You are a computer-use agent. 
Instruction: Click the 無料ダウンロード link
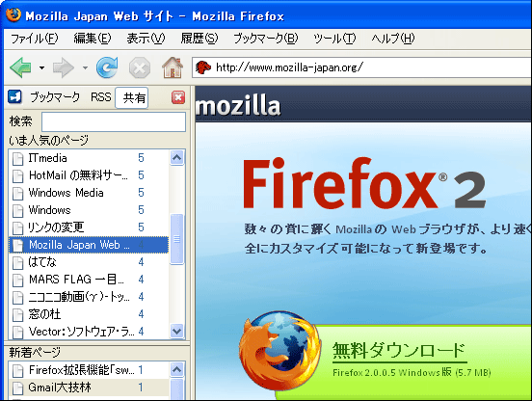399,351
